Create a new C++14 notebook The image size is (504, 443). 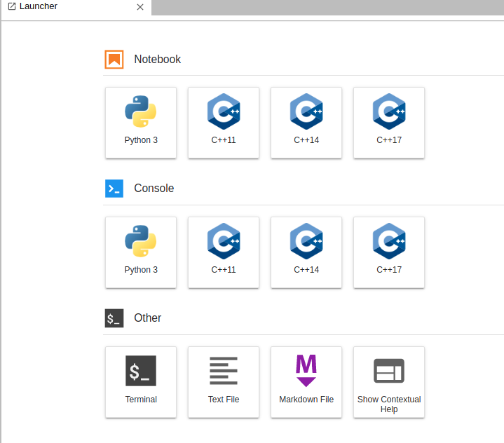pyautogui.click(x=306, y=123)
